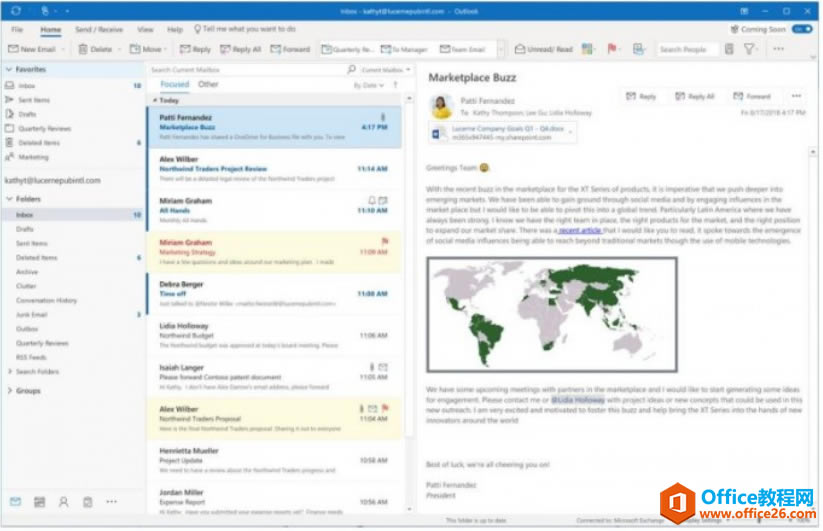The height and width of the screenshot is (531, 823).
Task: Click the red flag on Miriam Graham's Marketing Strategy
Action: [385, 241]
